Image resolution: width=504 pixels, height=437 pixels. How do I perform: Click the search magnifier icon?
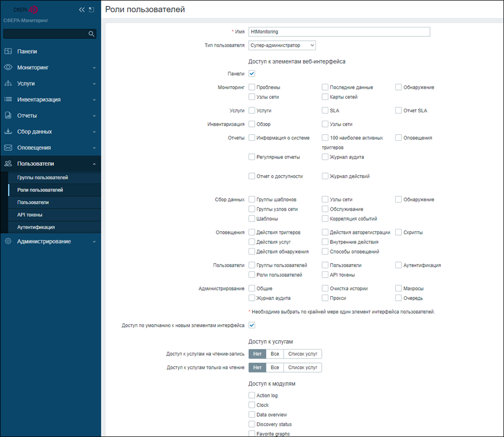pyautogui.click(x=91, y=34)
